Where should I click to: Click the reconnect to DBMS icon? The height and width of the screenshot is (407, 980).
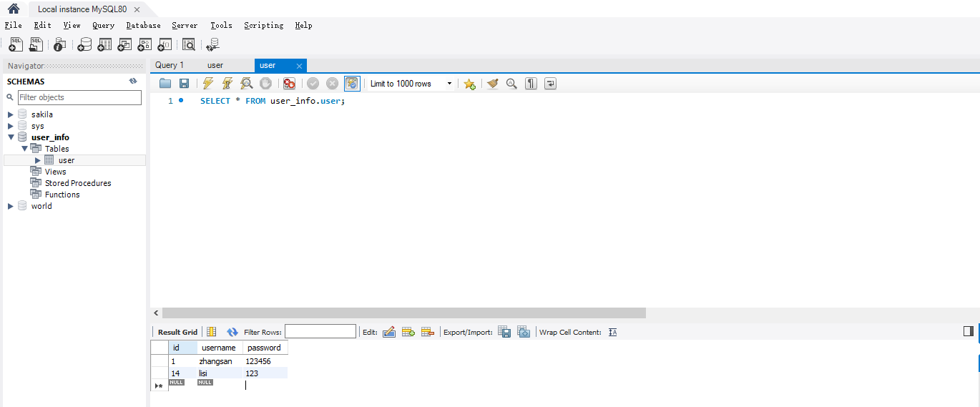tap(212, 44)
